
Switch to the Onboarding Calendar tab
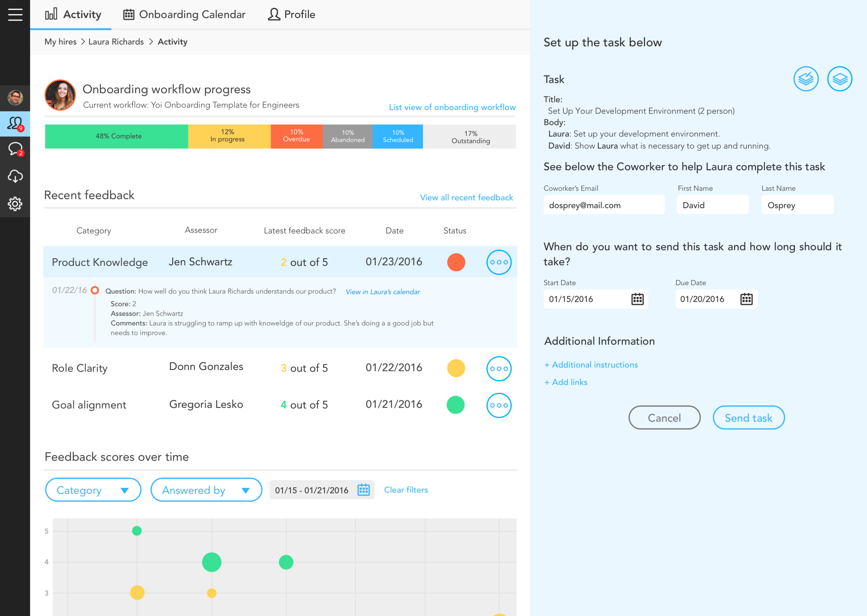(x=184, y=15)
